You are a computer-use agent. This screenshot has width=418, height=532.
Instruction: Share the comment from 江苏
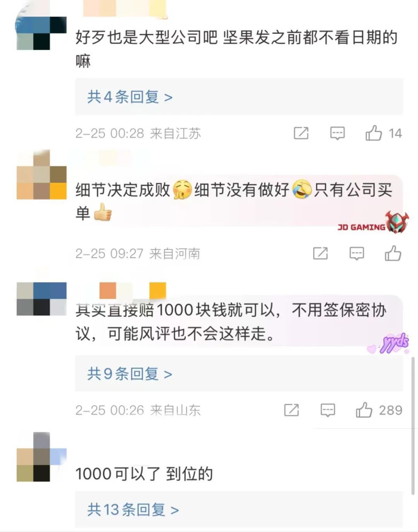click(301, 133)
